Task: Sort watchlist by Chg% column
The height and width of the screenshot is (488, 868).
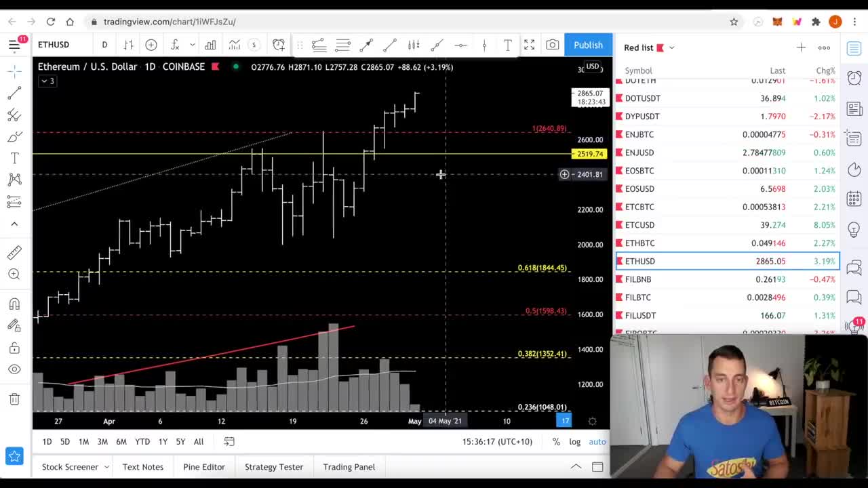Action: (825, 70)
